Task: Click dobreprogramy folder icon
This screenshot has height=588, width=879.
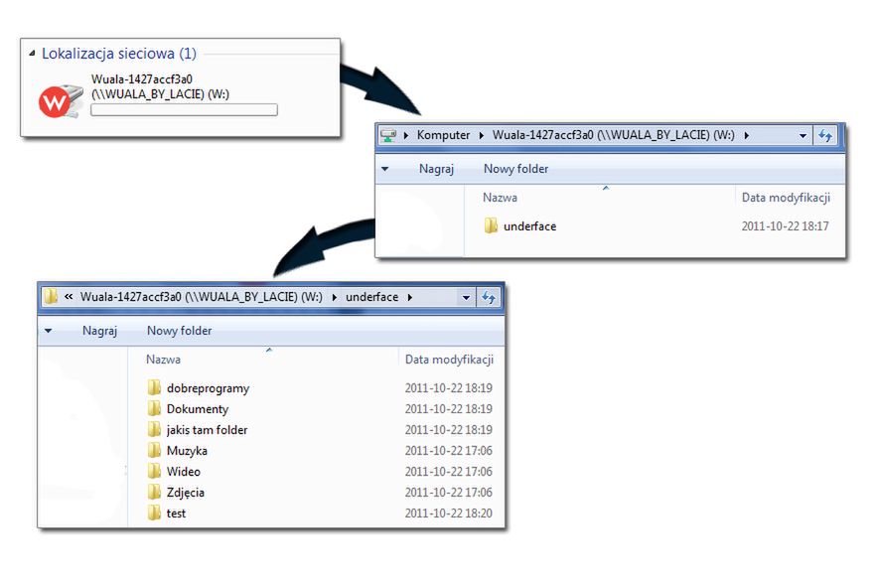Action: point(154,388)
